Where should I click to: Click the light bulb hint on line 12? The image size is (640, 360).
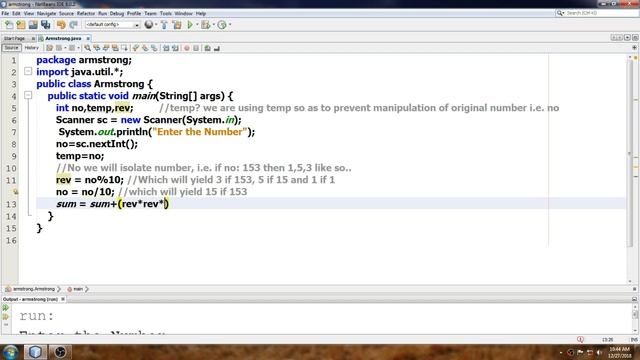[15, 191]
